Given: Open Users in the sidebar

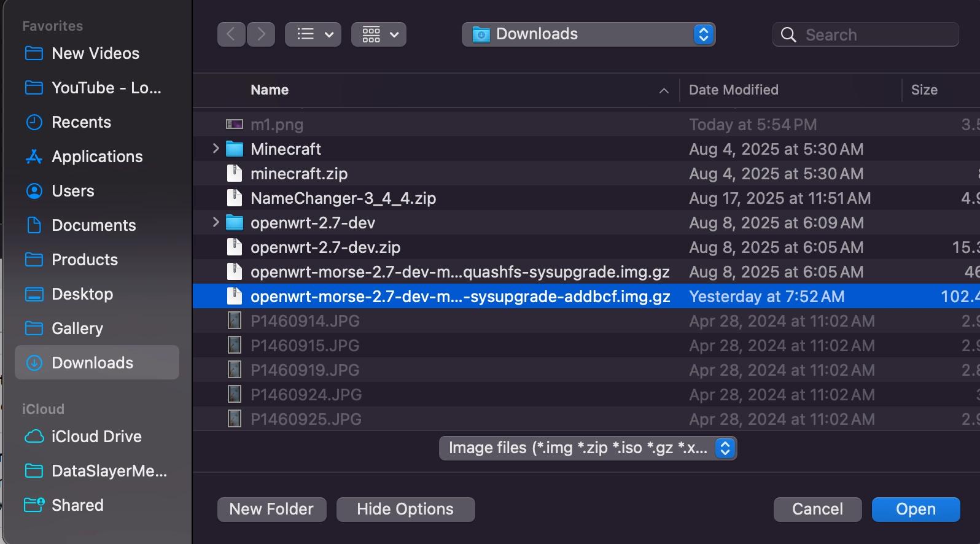Looking at the screenshot, I should [x=97, y=191].
